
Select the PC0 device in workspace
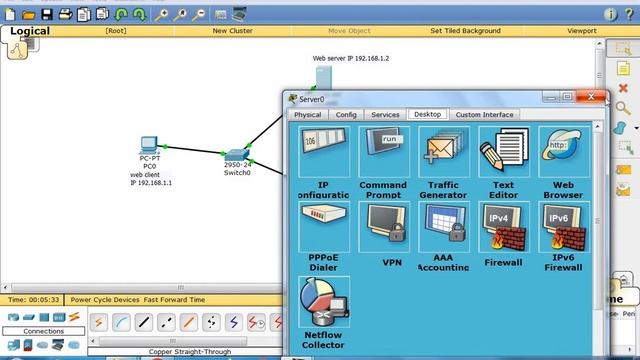(149, 146)
